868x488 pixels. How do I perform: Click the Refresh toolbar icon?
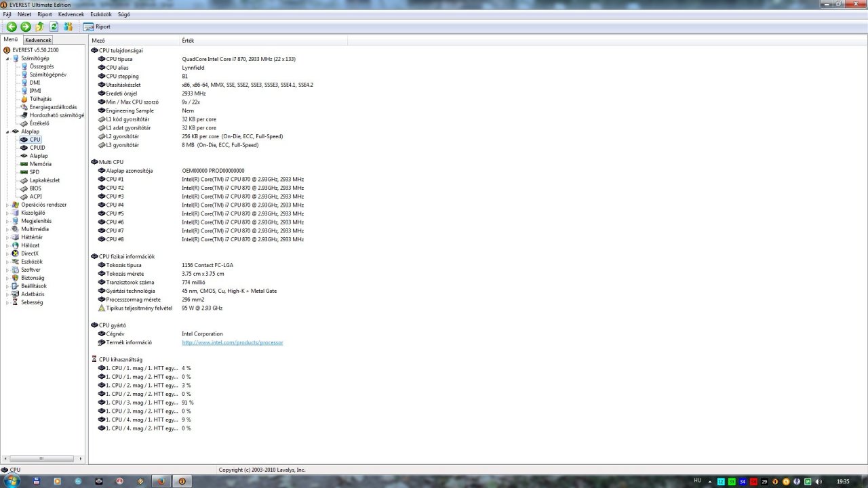[54, 26]
